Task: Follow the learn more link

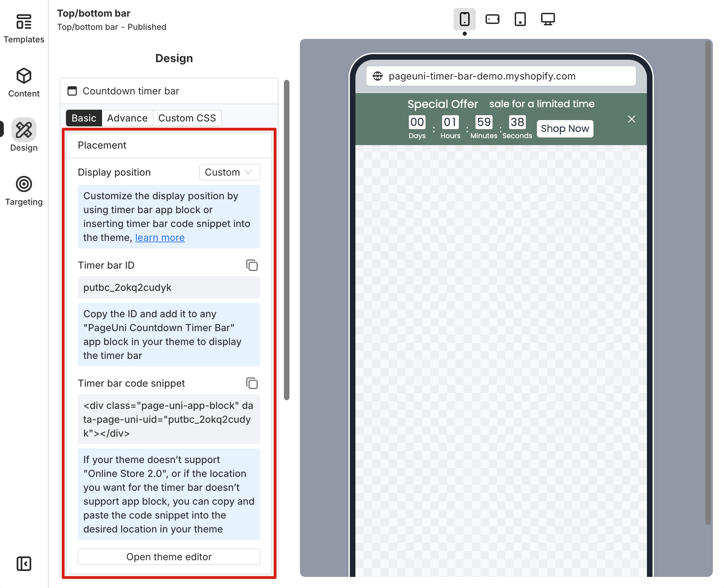Action: pos(160,237)
